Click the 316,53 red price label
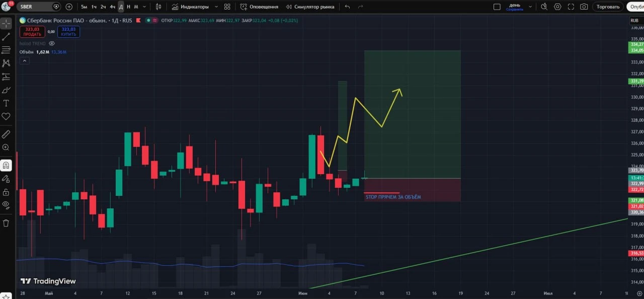The image size is (644, 299). point(636,253)
